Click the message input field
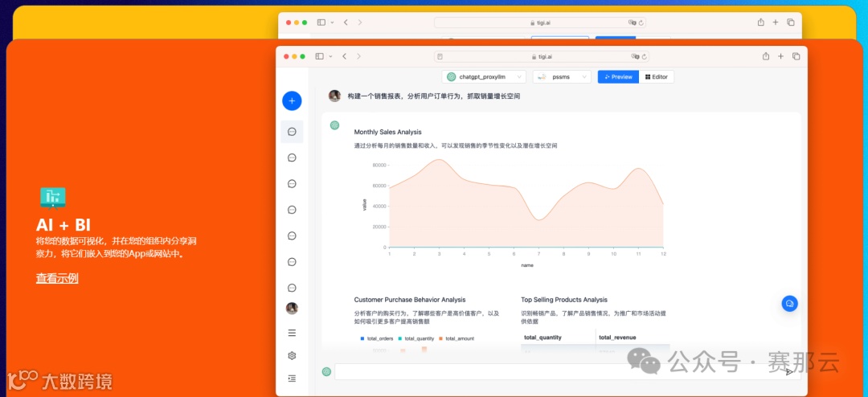This screenshot has width=868, height=397. pos(566,371)
